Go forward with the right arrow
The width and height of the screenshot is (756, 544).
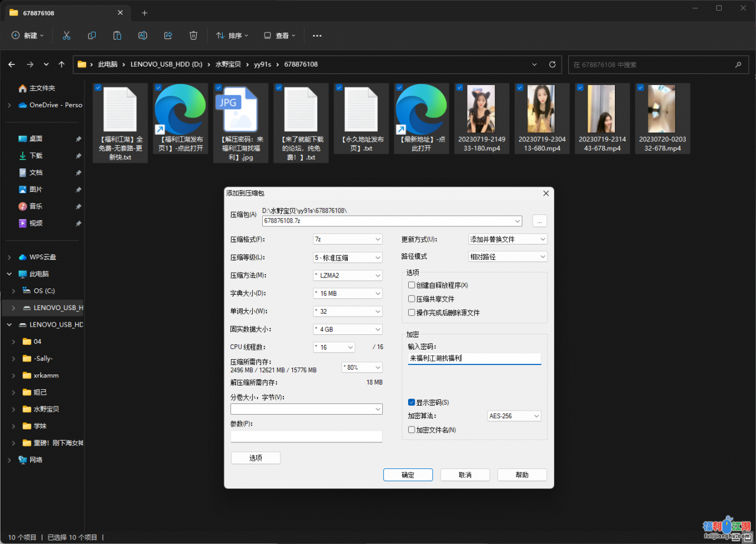30,64
